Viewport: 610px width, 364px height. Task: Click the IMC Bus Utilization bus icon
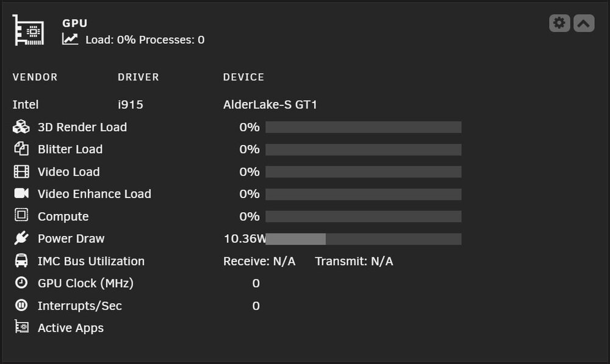[x=21, y=260]
